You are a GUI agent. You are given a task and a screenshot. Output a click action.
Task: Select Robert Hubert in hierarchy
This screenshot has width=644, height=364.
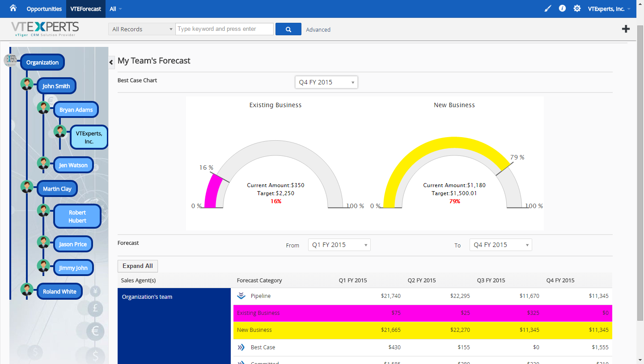tap(77, 217)
